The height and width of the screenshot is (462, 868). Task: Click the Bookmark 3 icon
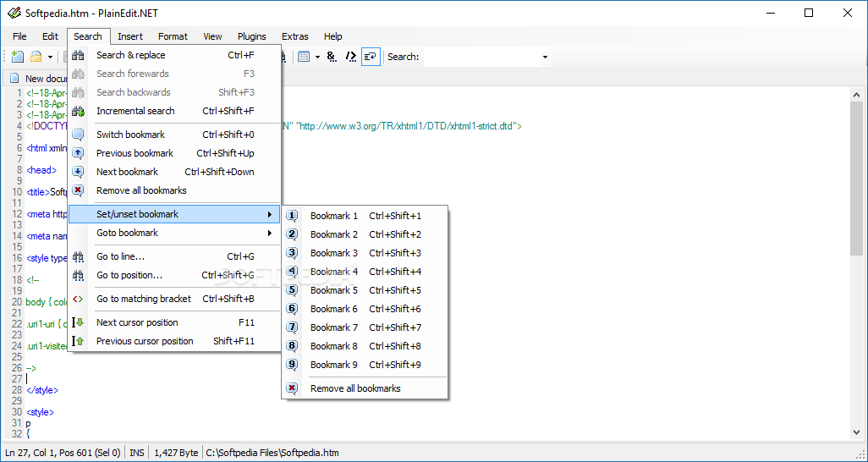click(x=292, y=253)
